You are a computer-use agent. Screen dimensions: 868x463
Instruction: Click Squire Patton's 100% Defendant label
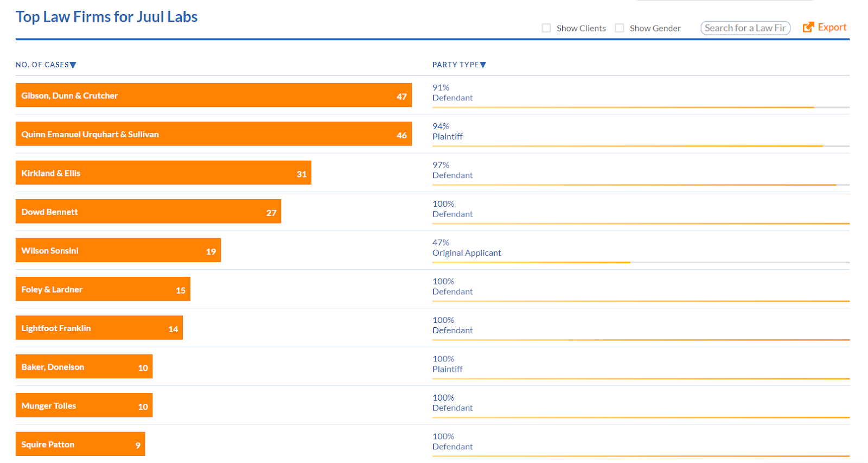click(x=452, y=441)
